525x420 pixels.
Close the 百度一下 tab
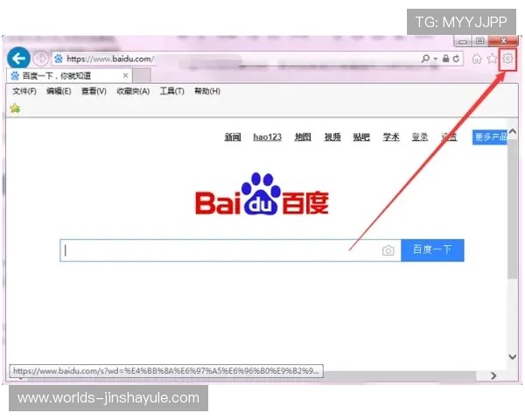pos(125,76)
